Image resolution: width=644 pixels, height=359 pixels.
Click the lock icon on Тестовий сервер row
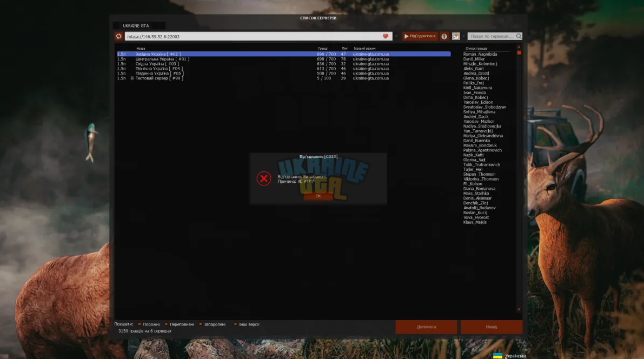pos(132,78)
